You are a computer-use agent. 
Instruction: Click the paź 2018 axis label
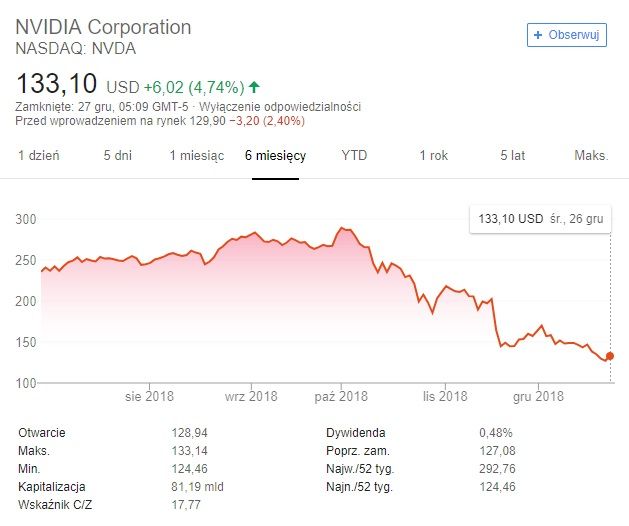coord(343,397)
